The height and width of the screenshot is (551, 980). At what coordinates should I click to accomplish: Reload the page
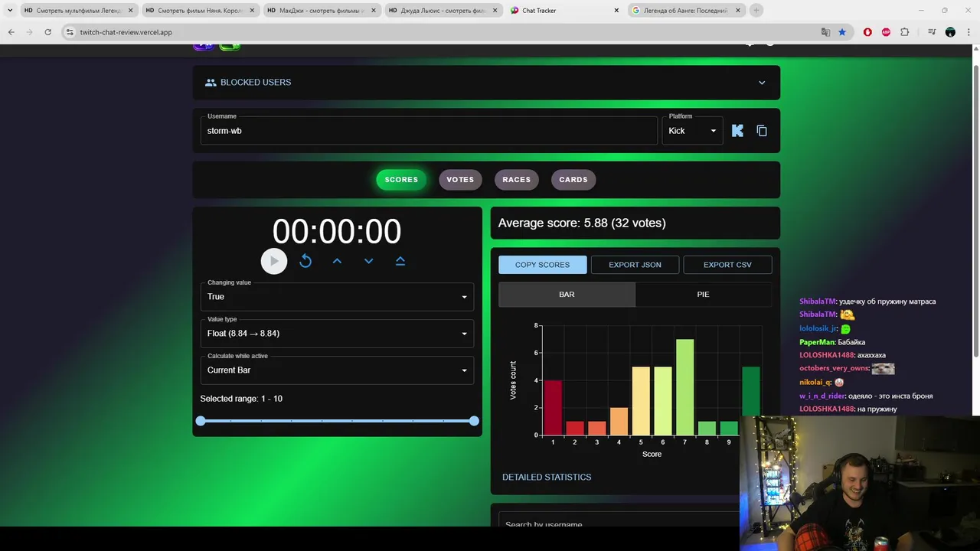[x=47, y=32]
